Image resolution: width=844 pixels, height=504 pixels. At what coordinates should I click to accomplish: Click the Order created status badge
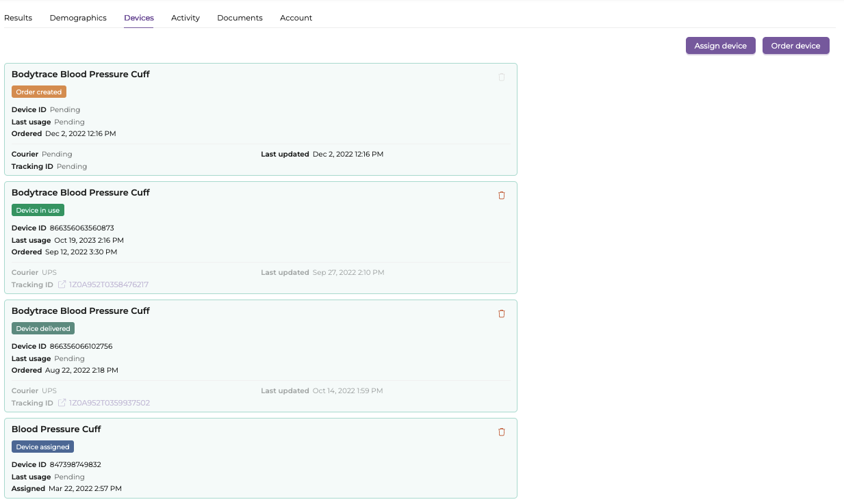[39, 92]
